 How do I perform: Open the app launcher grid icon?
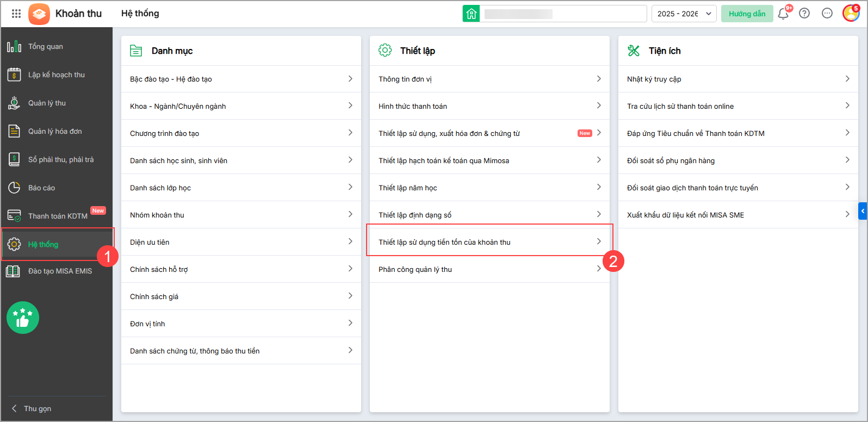coord(16,14)
